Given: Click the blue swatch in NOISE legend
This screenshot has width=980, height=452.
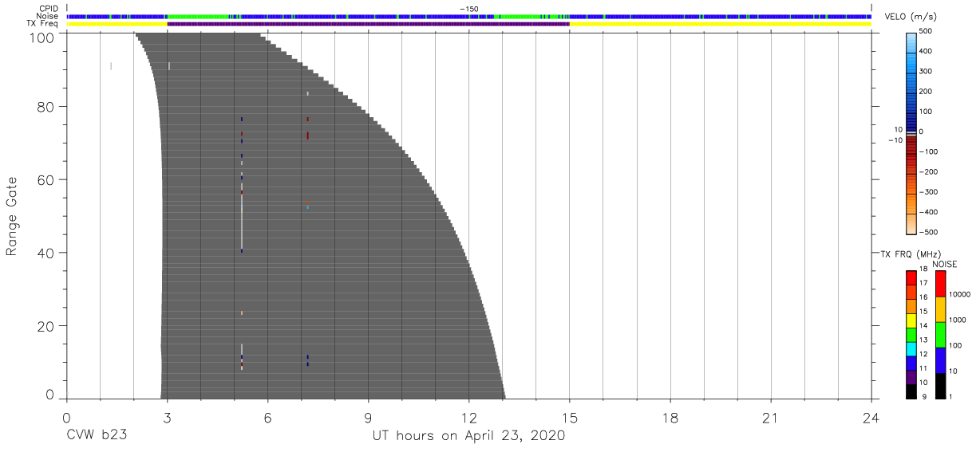Looking at the screenshot, I should click(940, 360).
